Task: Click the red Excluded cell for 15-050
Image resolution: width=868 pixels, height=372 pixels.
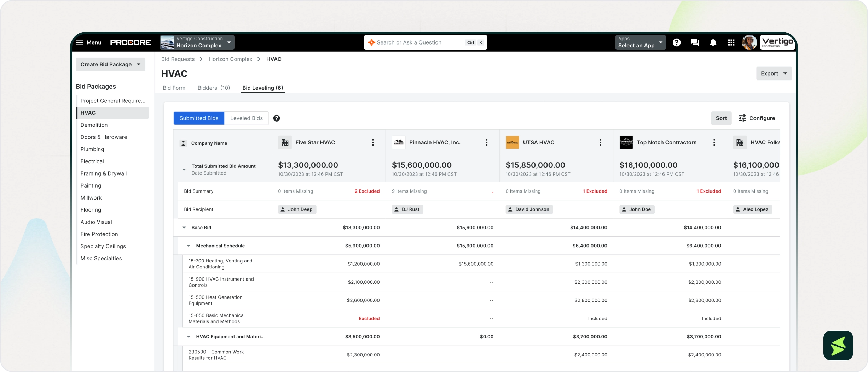Action: click(369, 319)
